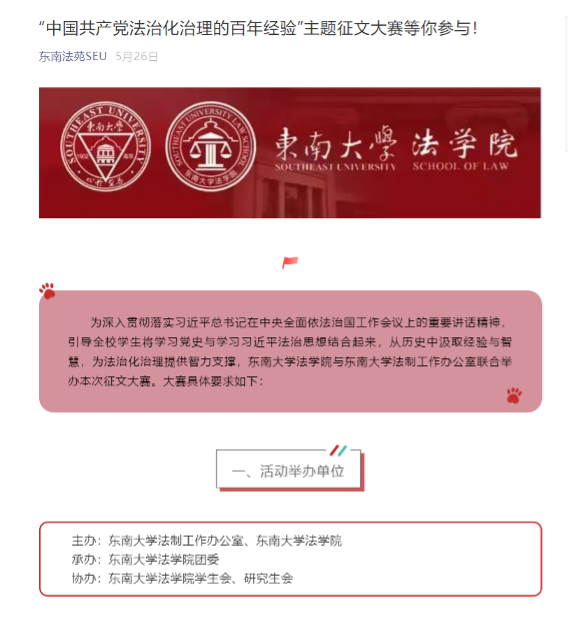Image resolution: width=570 pixels, height=623 pixels.
Task: Click the first line of the intro paragraph
Action: (x=298, y=322)
